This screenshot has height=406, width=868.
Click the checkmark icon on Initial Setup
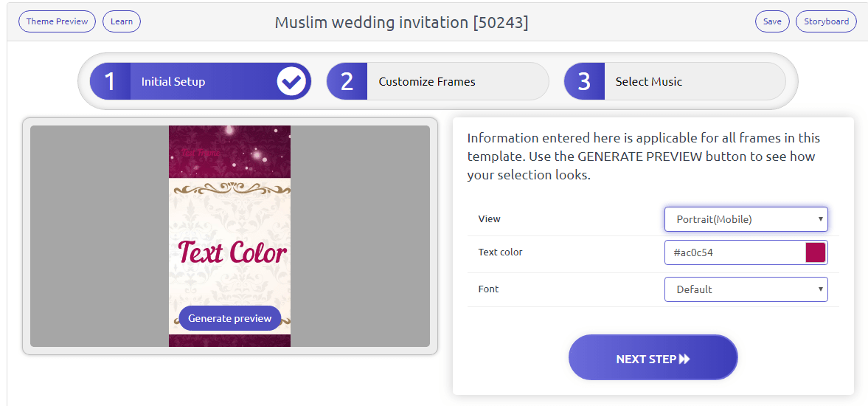coord(292,81)
